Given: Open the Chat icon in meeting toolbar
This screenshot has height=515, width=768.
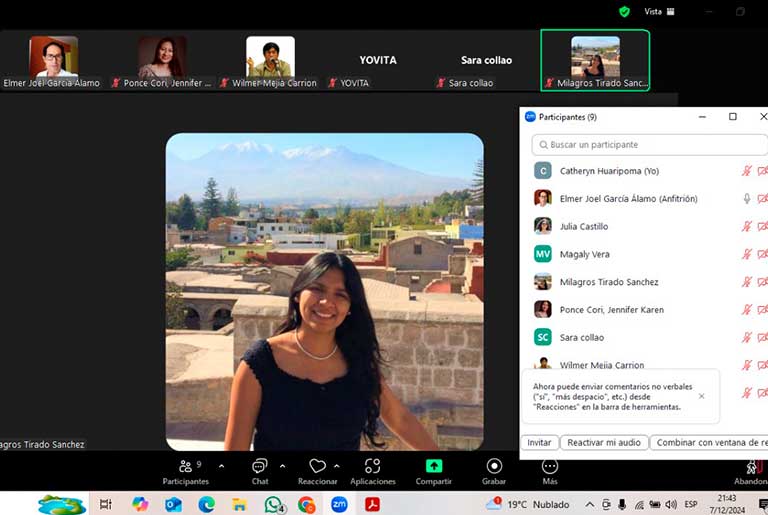Looking at the screenshot, I should pos(260,466).
